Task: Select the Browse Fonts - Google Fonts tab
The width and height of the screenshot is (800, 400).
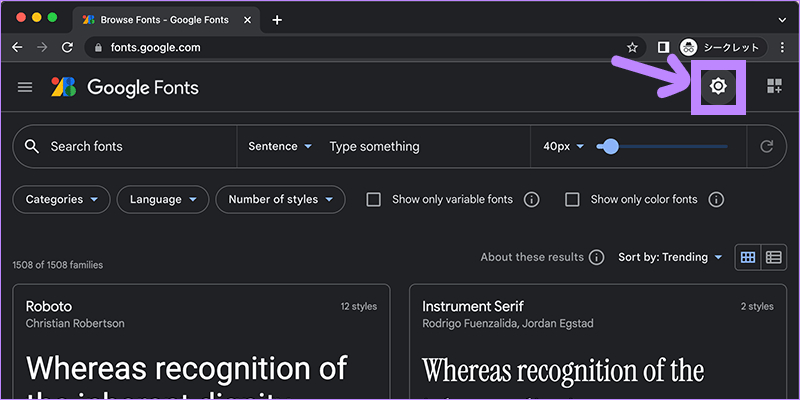Action: pyautogui.click(x=166, y=20)
